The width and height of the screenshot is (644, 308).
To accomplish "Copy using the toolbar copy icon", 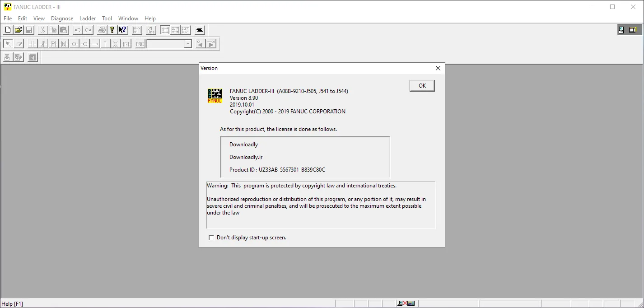I will coord(53,30).
